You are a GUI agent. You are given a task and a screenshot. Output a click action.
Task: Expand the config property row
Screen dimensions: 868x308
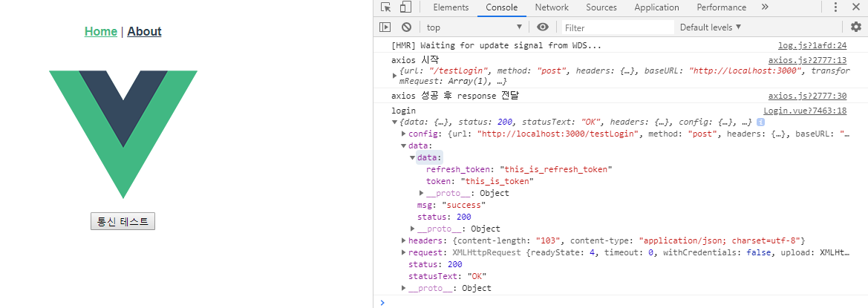tap(403, 134)
